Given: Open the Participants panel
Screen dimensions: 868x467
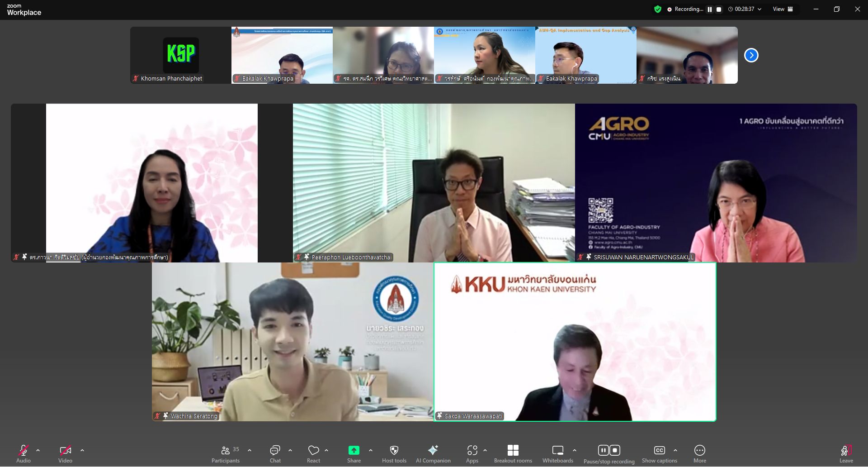Looking at the screenshot, I should pos(226,454).
